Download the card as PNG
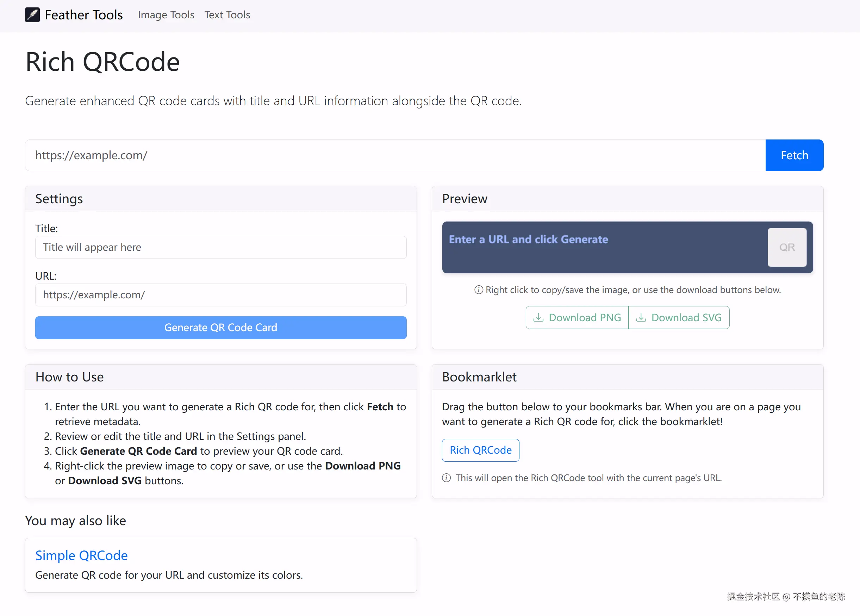860x616 pixels. pos(577,317)
